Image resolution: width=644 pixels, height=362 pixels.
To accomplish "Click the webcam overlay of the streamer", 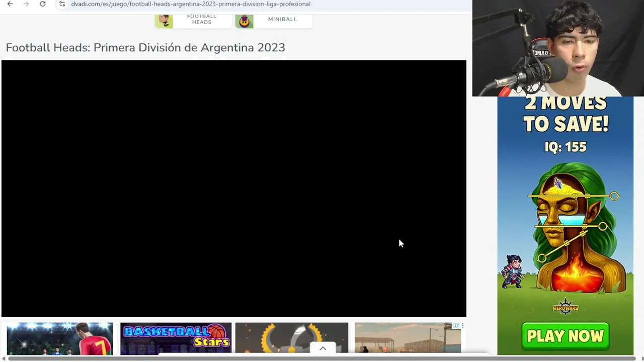I will coord(558,48).
